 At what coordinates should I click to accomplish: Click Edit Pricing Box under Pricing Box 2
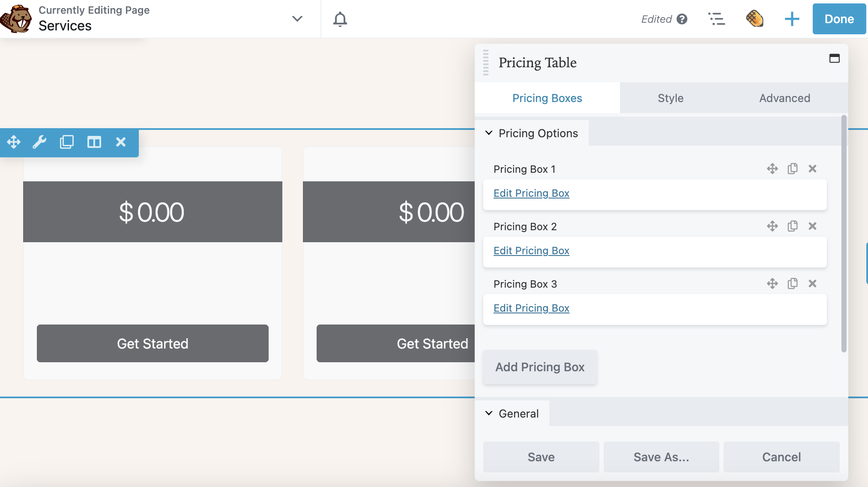click(x=531, y=250)
